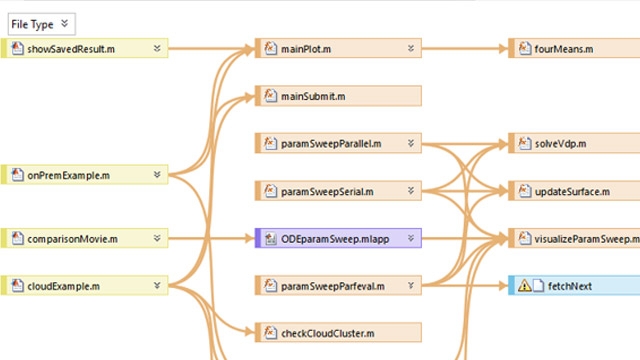Click the comparisonMovie.m script icon
The image size is (640, 360).
coord(17,238)
